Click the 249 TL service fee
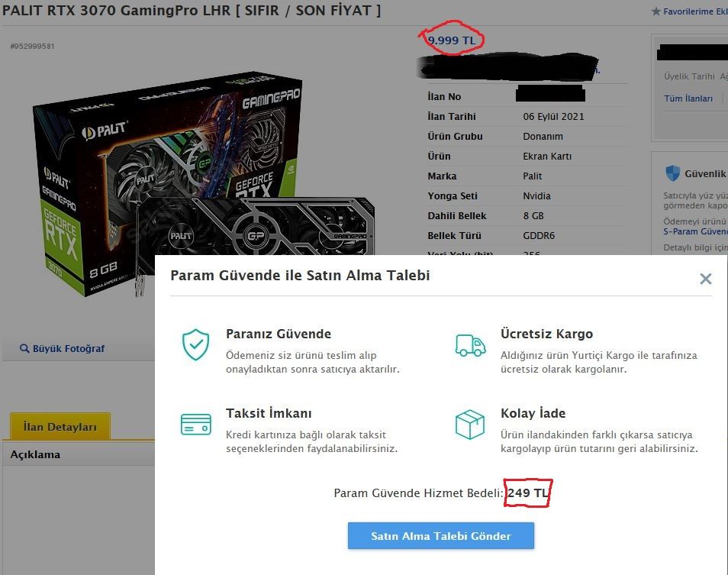Image resolution: width=728 pixels, height=575 pixels. click(527, 493)
